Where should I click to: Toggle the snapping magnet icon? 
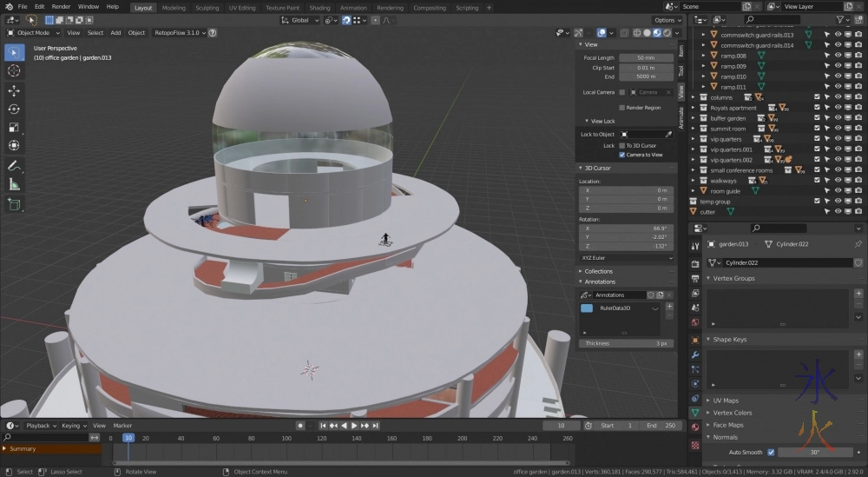click(x=346, y=20)
